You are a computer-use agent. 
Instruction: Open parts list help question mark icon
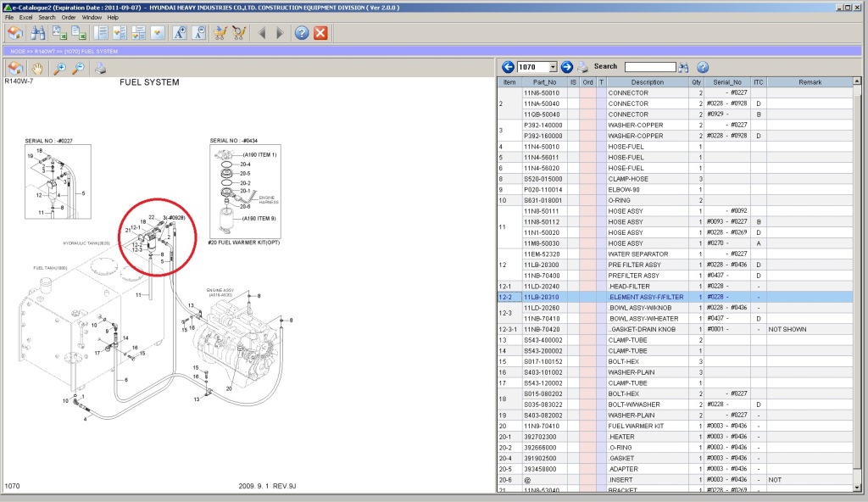[703, 67]
